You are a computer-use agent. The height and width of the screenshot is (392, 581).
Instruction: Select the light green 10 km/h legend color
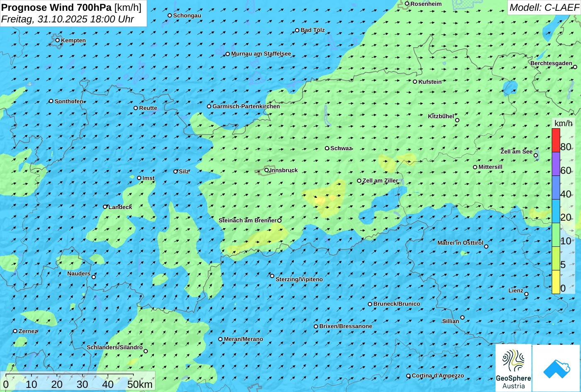(x=556, y=235)
